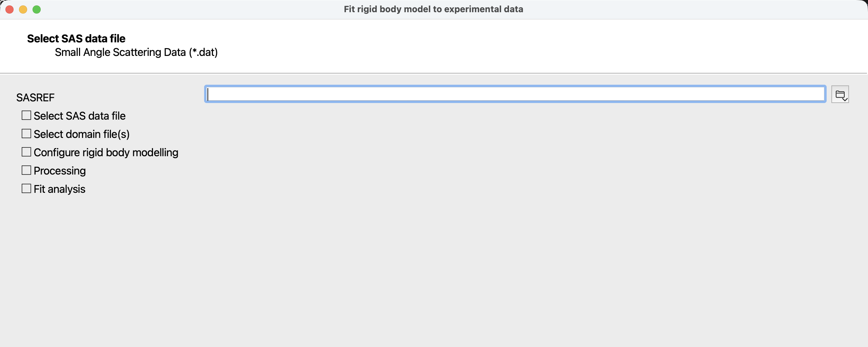Click the window title Fit rigid body model

pyautogui.click(x=433, y=9)
